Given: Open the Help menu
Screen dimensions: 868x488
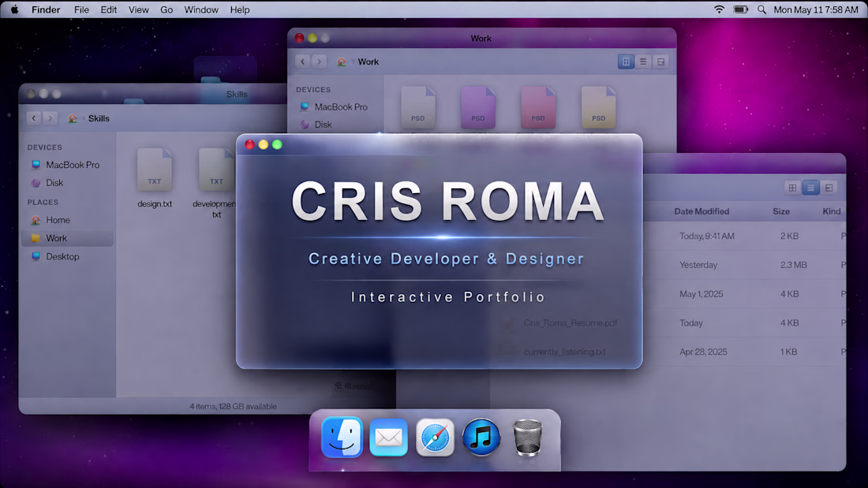Looking at the screenshot, I should [240, 9].
